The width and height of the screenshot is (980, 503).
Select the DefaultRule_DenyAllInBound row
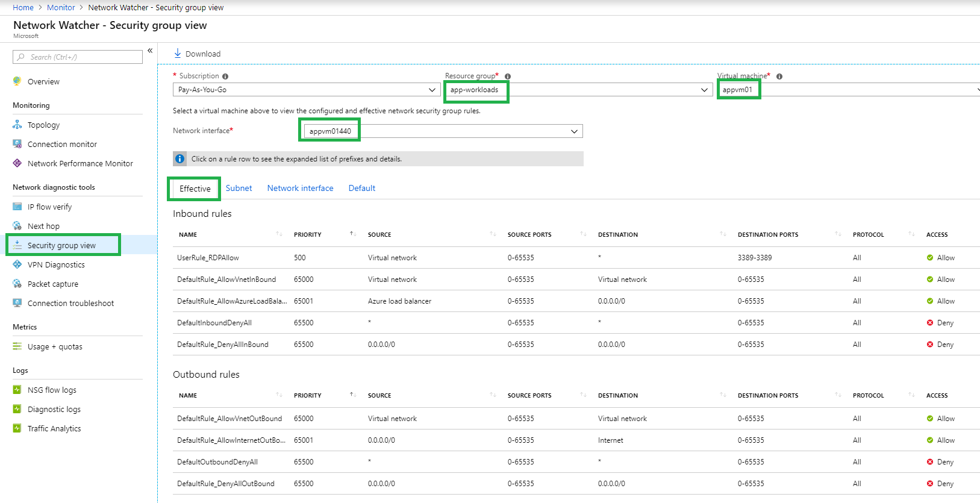click(x=576, y=345)
